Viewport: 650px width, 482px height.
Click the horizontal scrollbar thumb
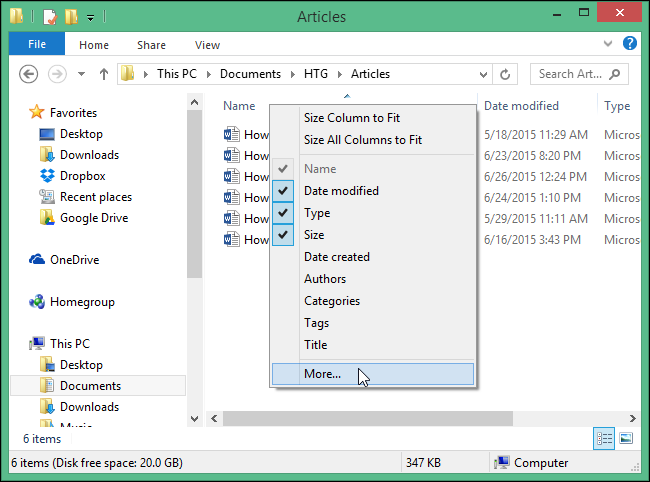(x=368, y=418)
